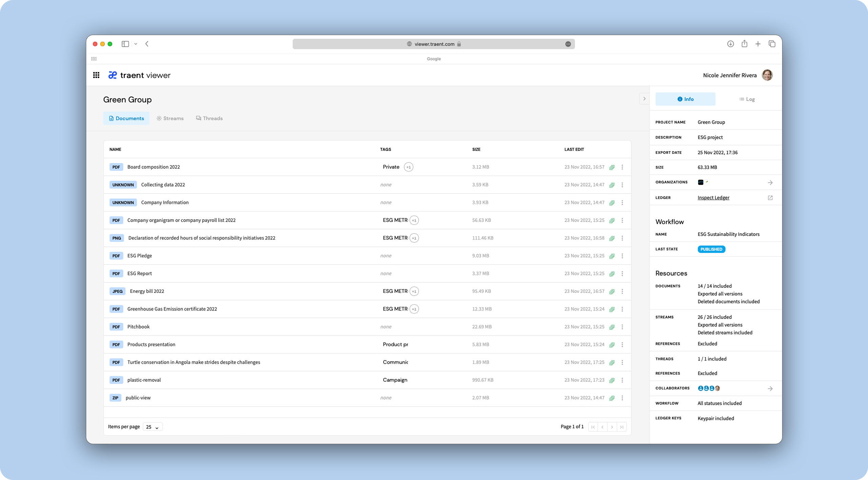Open three-dot menu for ESG Report
Screen dimensions: 868x480
(x=622, y=274)
